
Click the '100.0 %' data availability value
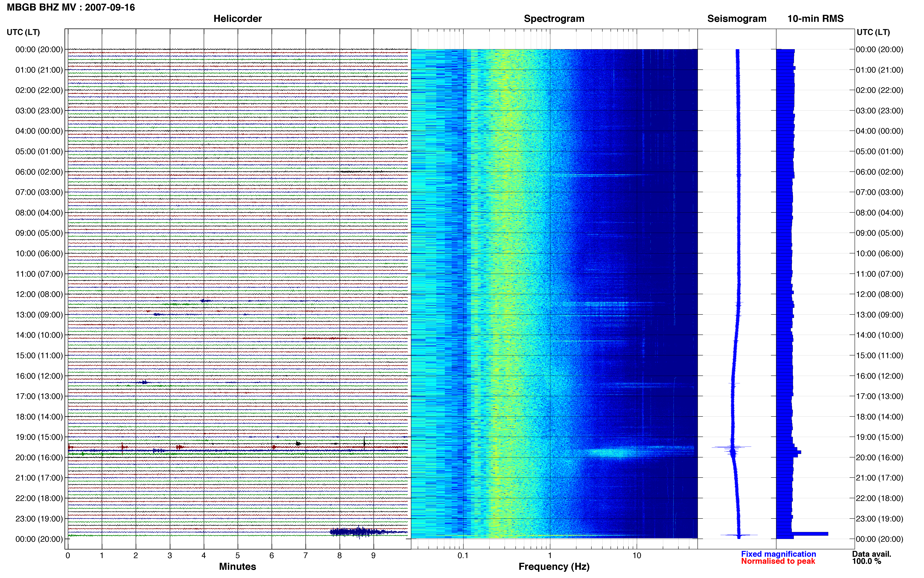(x=867, y=561)
